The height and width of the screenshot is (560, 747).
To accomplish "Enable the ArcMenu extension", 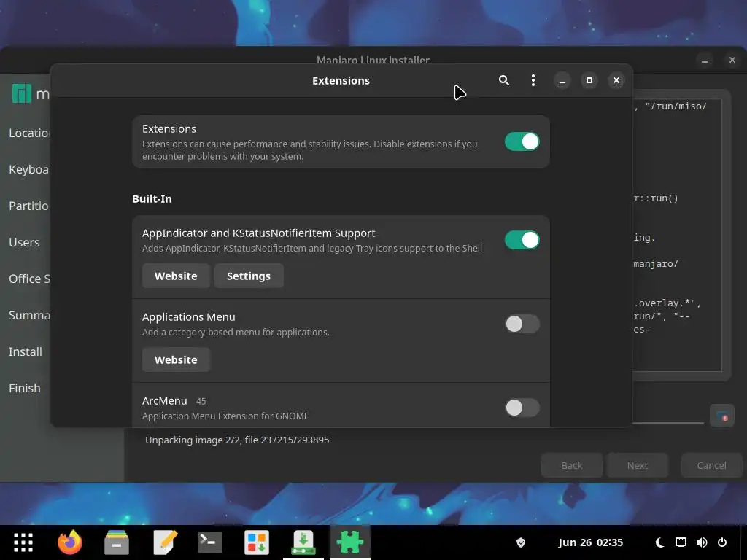I will [x=522, y=408].
